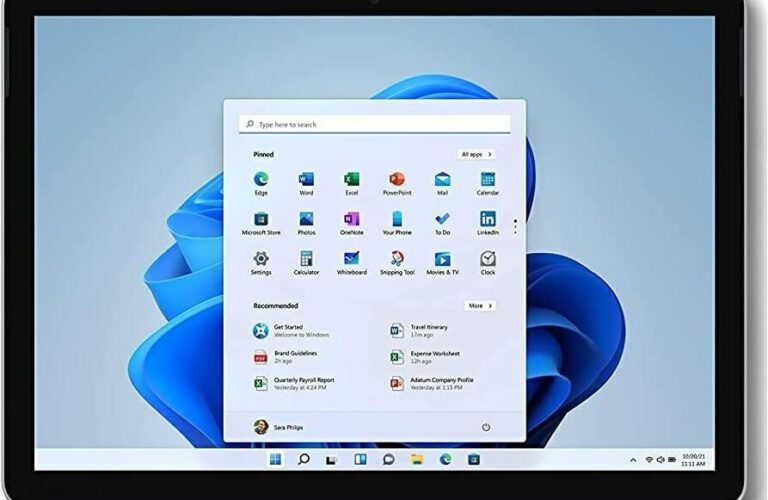768x500 pixels.
Task: Open the Widgets panel from the taskbar
Action: tap(360, 459)
